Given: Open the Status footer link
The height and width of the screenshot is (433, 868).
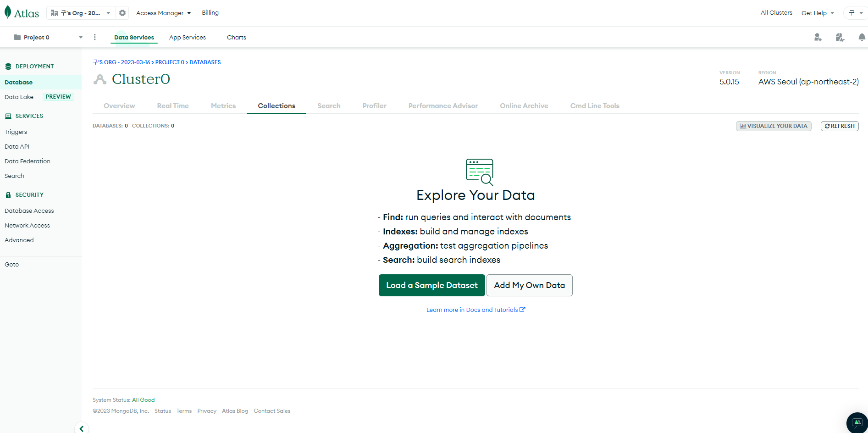Looking at the screenshot, I should (163, 411).
